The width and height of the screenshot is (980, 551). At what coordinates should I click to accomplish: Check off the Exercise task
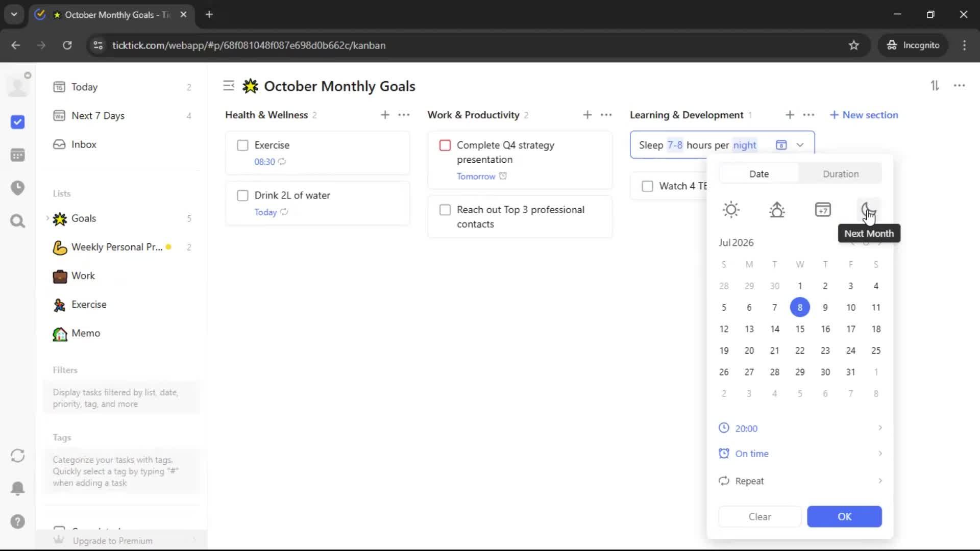243,145
